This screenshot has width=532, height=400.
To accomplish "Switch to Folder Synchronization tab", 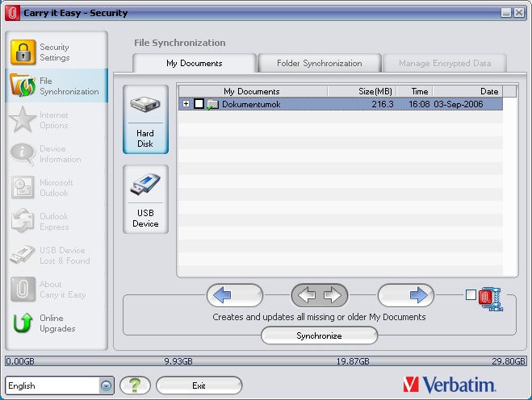I will click(x=319, y=63).
